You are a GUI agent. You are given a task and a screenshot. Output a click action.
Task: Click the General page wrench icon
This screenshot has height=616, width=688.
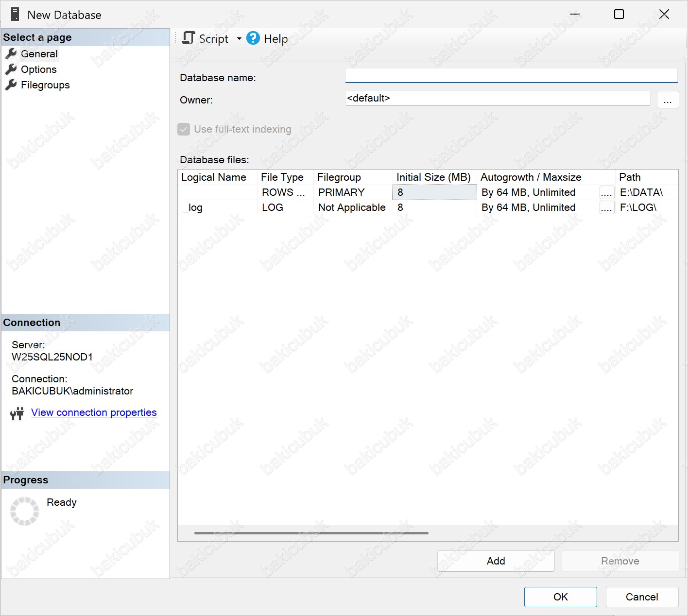tap(11, 53)
